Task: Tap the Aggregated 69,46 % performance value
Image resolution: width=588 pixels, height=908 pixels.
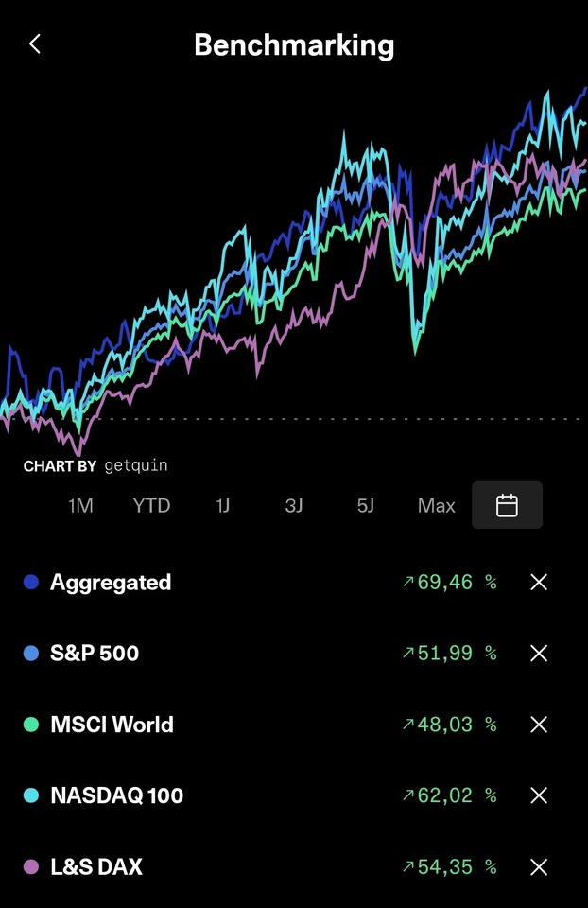Action: (x=449, y=583)
